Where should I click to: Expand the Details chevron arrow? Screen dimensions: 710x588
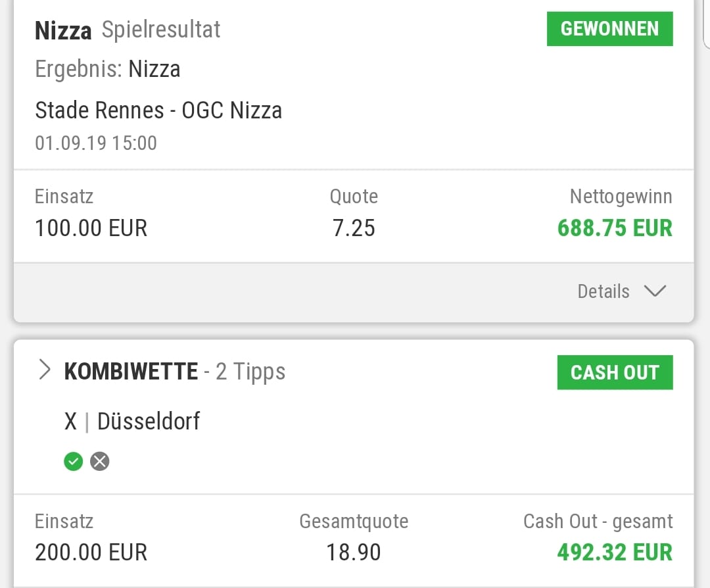(655, 291)
